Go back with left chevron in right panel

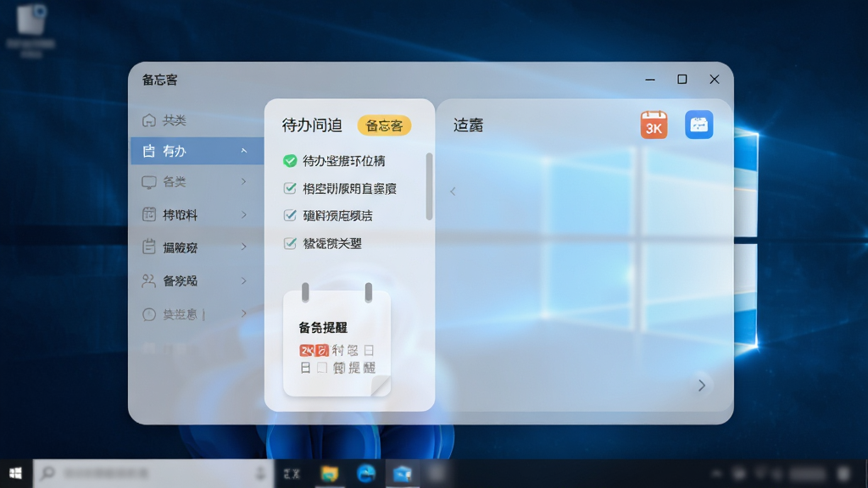point(453,191)
